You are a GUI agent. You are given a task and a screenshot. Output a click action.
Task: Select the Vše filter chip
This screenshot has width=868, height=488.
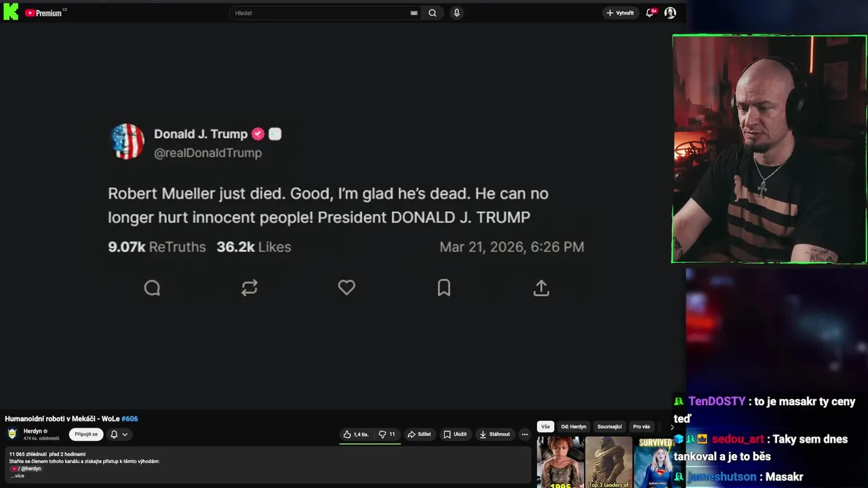pyautogui.click(x=545, y=427)
